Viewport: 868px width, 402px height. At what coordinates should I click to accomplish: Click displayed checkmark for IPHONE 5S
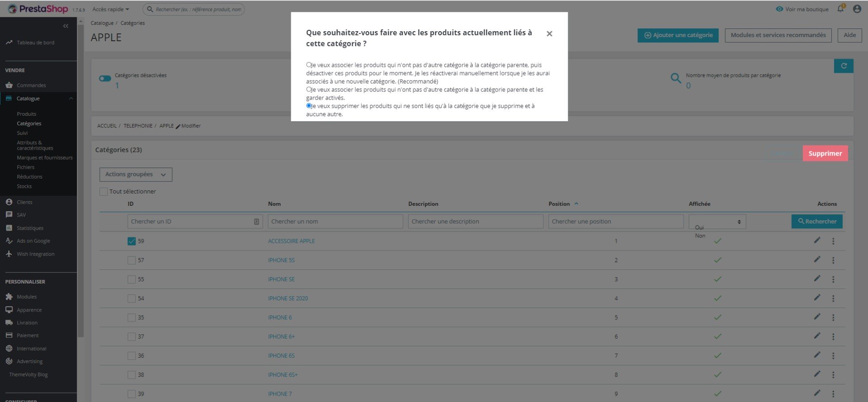pyautogui.click(x=717, y=260)
